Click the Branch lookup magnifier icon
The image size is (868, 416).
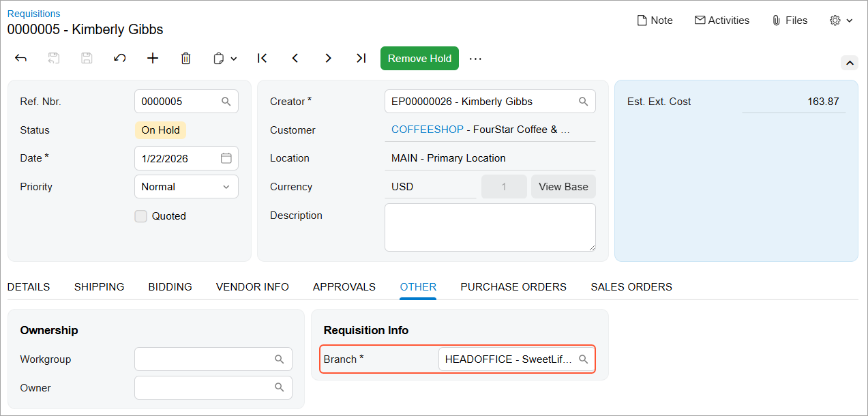point(584,359)
